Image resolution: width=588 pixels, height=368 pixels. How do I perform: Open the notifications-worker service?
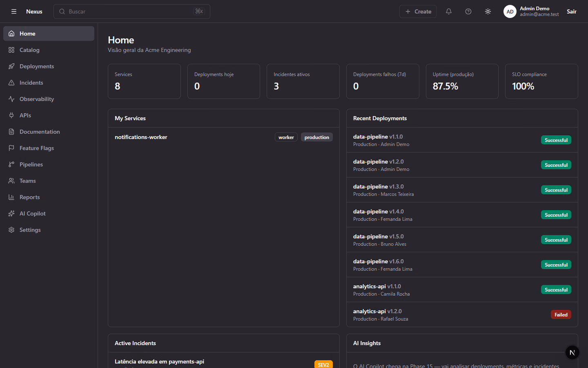coord(224,137)
